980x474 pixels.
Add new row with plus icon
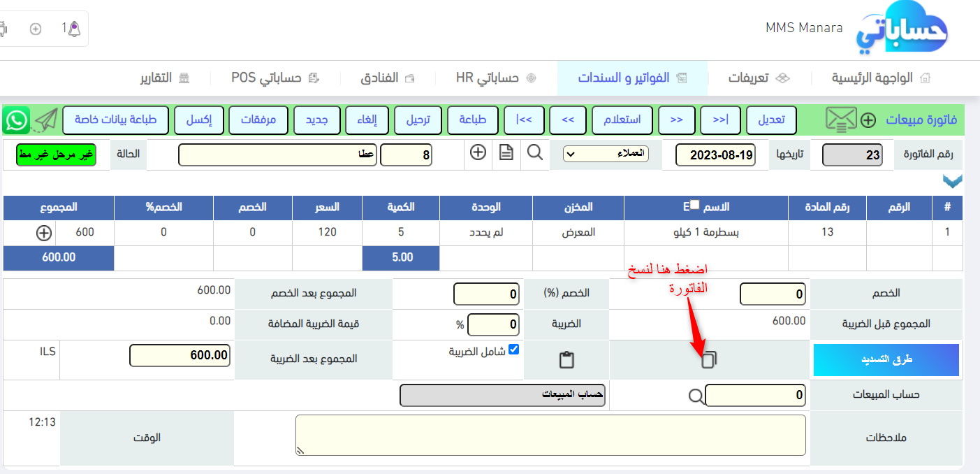click(x=43, y=233)
